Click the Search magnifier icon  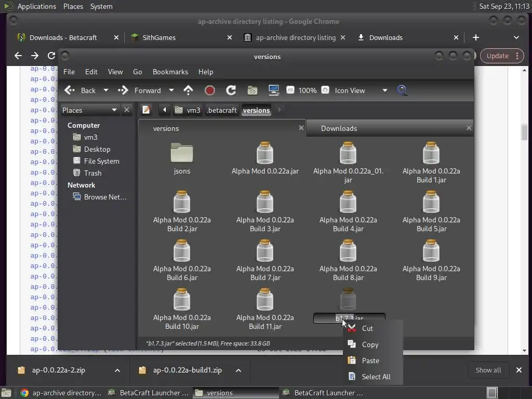tap(402, 90)
